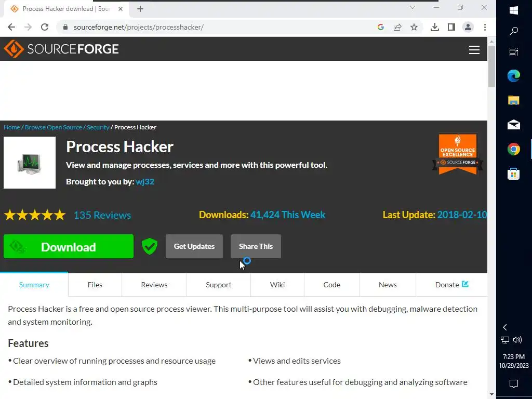This screenshot has width=532, height=399.
Task: Click the Open Source Excellence badge
Action: click(458, 154)
